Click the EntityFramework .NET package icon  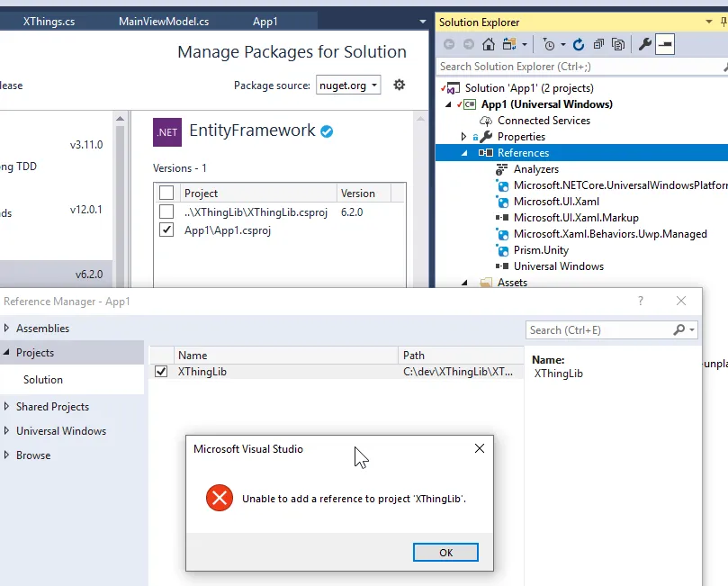[167, 132]
